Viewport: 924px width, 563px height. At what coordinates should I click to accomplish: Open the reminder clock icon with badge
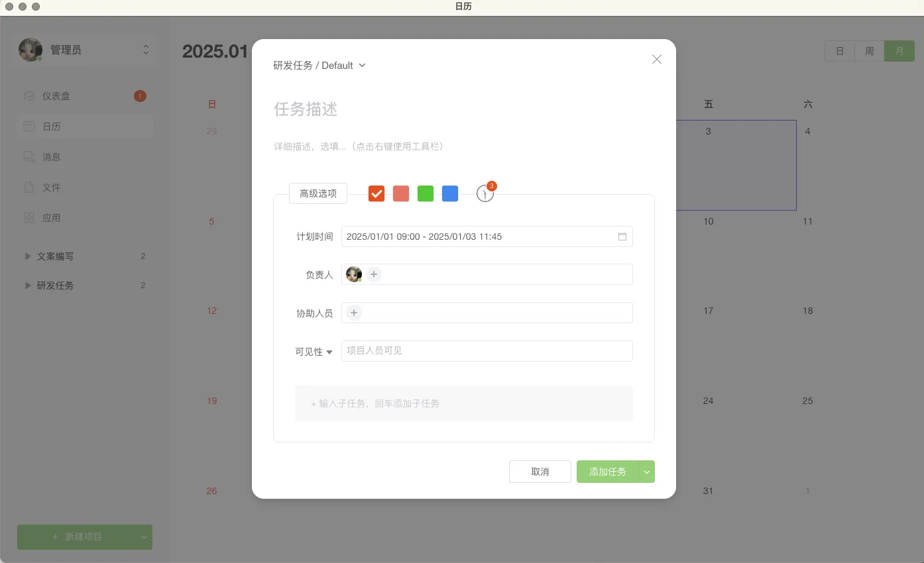tap(485, 193)
